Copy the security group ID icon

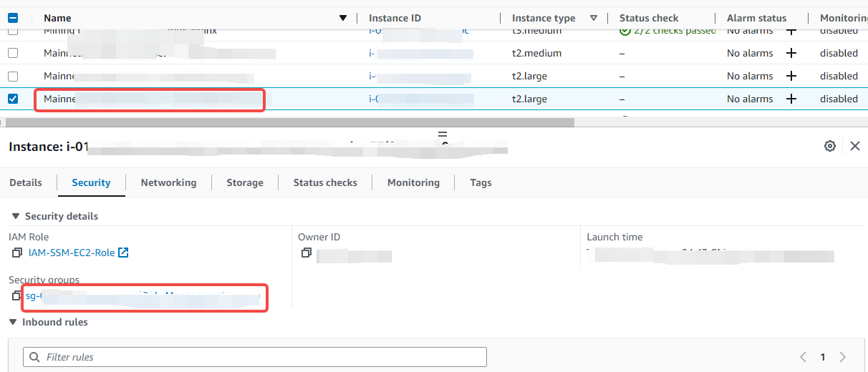click(17, 295)
